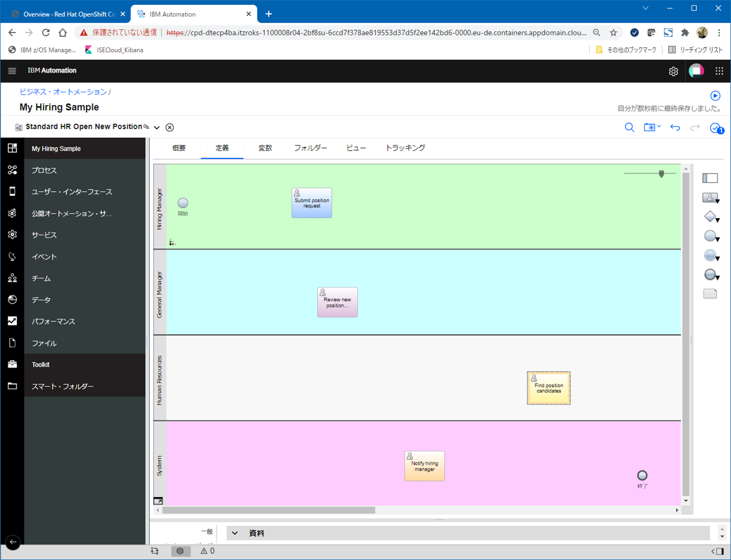Expand the Standard HR Open New Position dropdown
Screen dimensions: 731x560
(157, 127)
